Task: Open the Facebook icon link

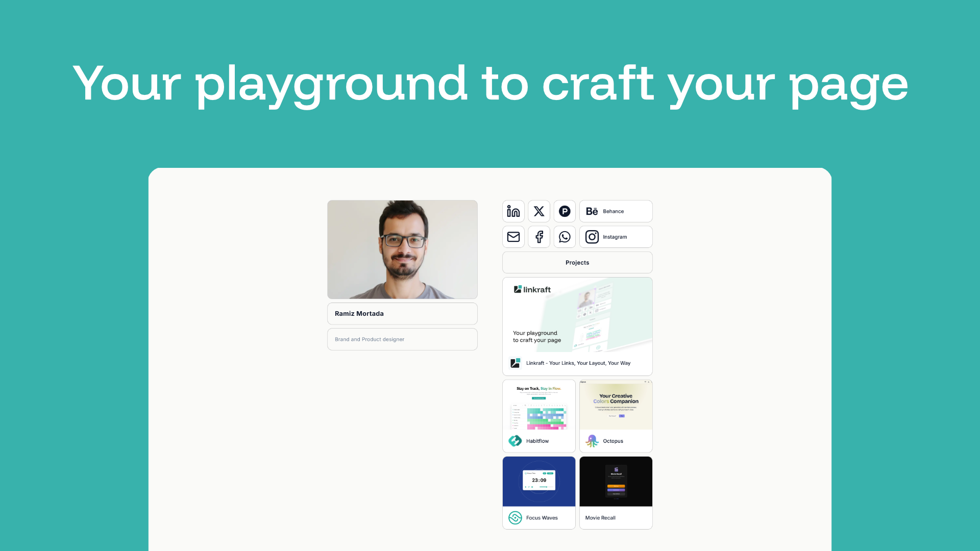Action: click(x=539, y=237)
